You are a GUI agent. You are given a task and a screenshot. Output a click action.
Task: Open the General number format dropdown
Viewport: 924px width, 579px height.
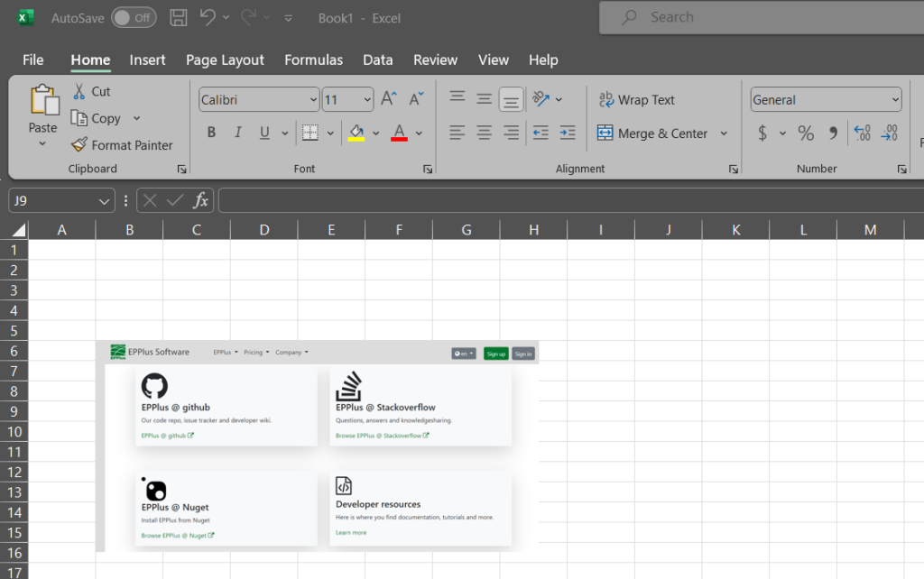(x=895, y=99)
